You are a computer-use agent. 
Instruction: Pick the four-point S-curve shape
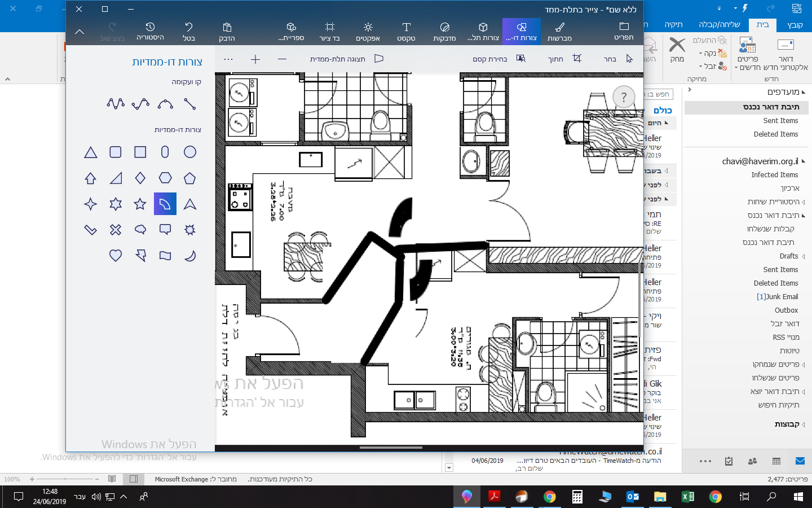click(x=140, y=104)
